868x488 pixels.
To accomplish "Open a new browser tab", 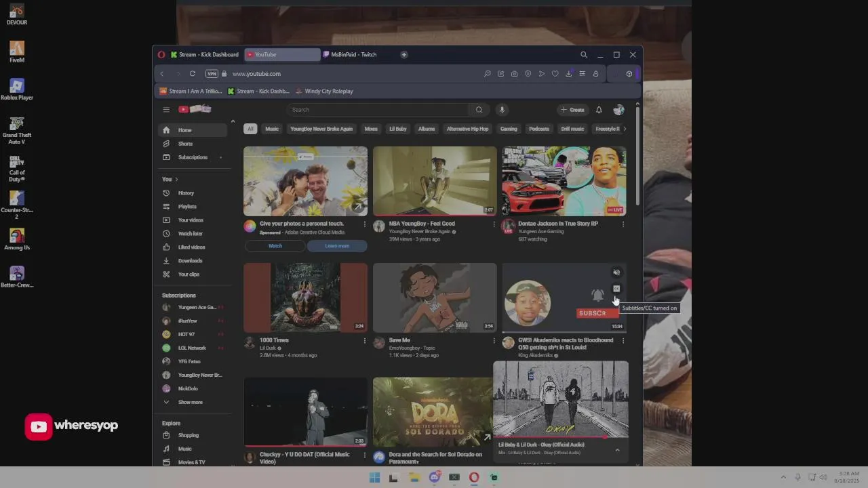I will [404, 55].
